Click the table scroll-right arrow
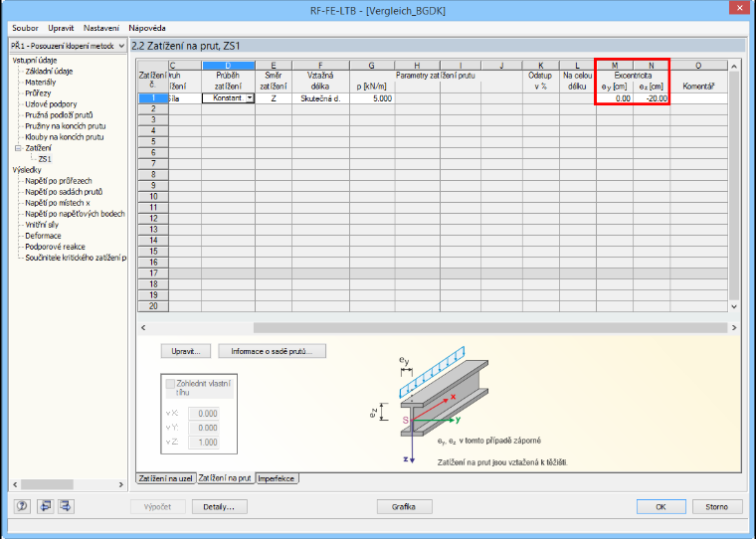756x539 pixels. click(x=734, y=327)
